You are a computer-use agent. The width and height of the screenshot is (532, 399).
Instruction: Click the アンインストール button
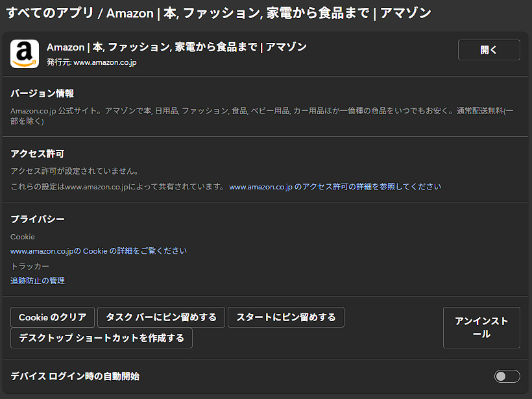click(481, 328)
